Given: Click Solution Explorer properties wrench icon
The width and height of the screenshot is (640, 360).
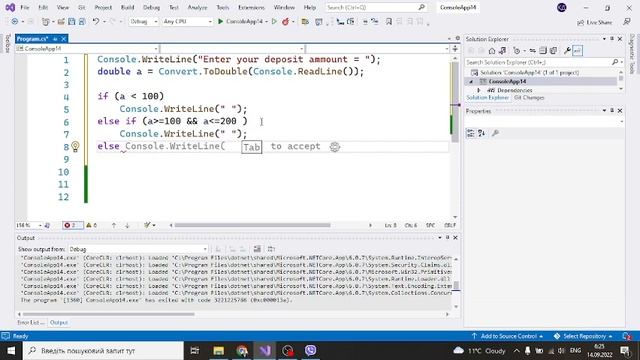Looking at the screenshot, I should click(x=567, y=51).
